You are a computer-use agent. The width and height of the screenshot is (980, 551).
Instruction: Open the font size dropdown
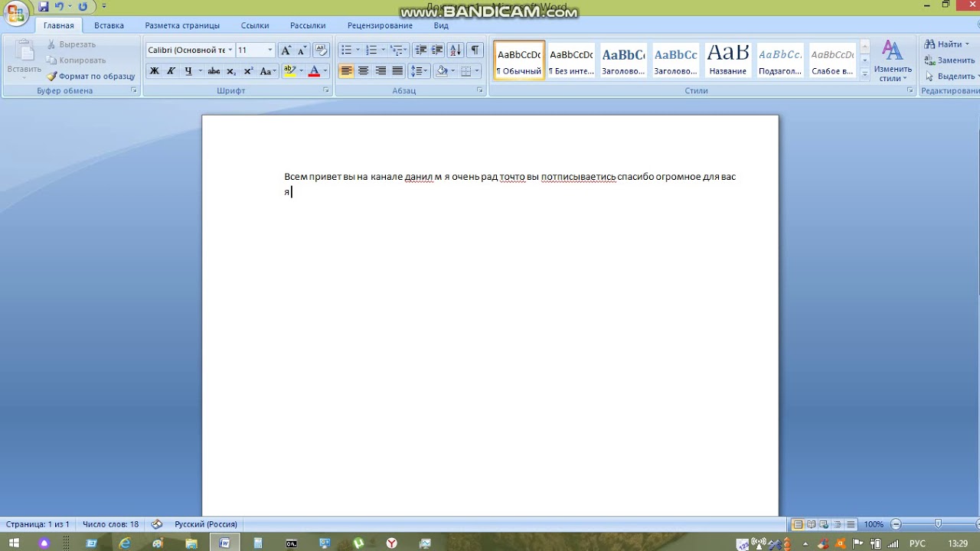[x=269, y=51]
